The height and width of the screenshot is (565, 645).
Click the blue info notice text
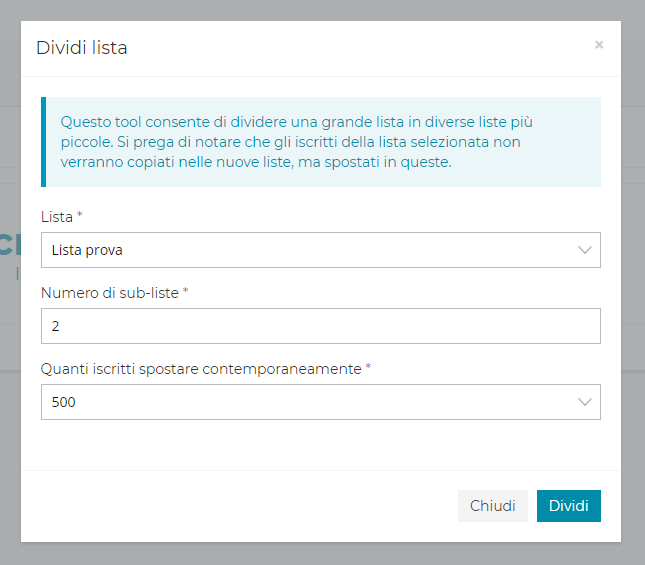click(x=300, y=142)
